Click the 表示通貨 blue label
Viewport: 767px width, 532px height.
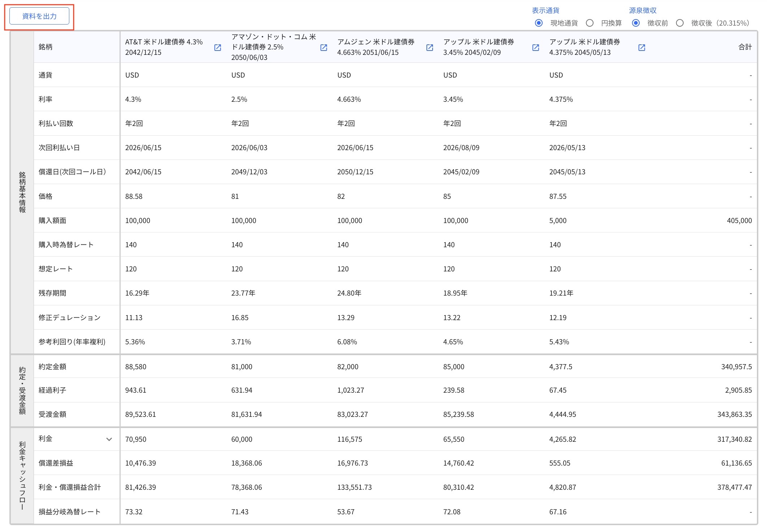tap(546, 10)
